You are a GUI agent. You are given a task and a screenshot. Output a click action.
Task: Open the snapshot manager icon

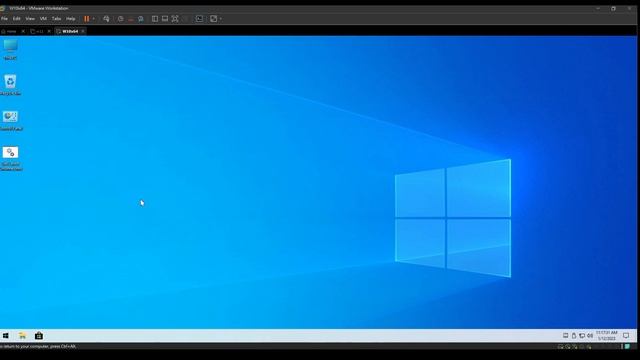(141, 19)
